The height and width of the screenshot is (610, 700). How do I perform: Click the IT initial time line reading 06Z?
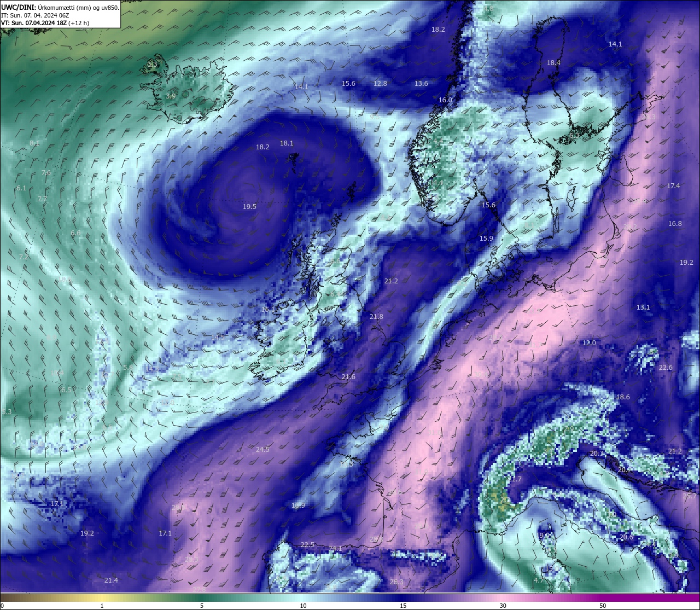[35, 15]
